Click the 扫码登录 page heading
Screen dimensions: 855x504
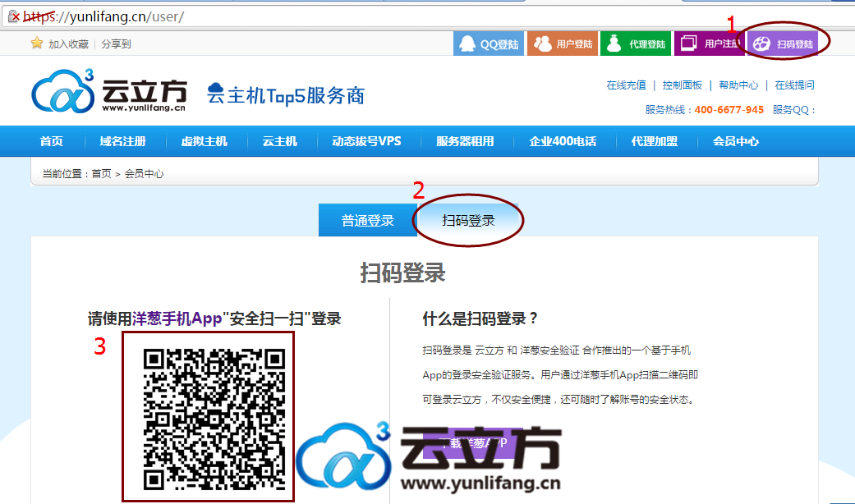[403, 273]
